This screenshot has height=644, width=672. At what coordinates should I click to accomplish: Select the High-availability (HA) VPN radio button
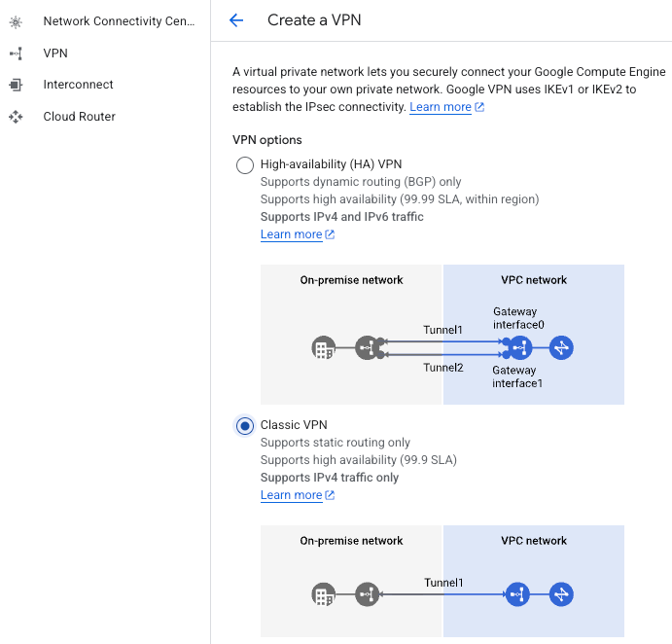pyautogui.click(x=245, y=165)
